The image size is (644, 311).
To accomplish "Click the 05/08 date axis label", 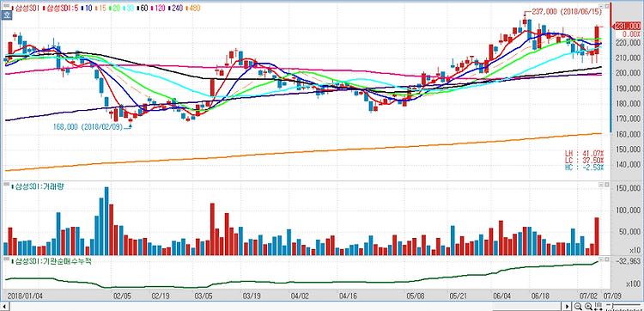I will coord(415,296).
